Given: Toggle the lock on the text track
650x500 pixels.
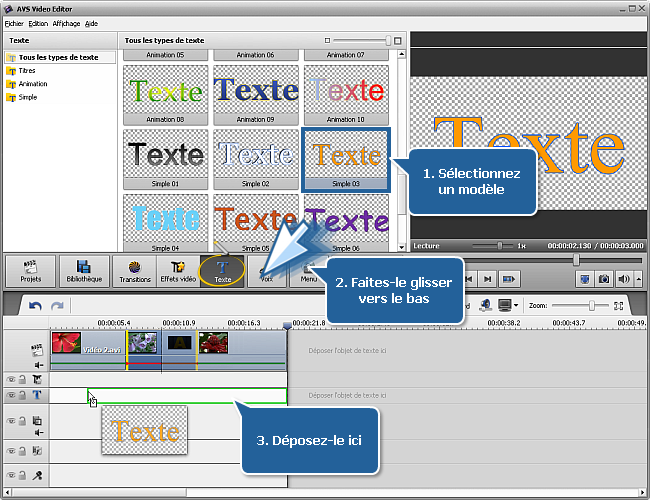Looking at the screenshot, I should [22, 395].
